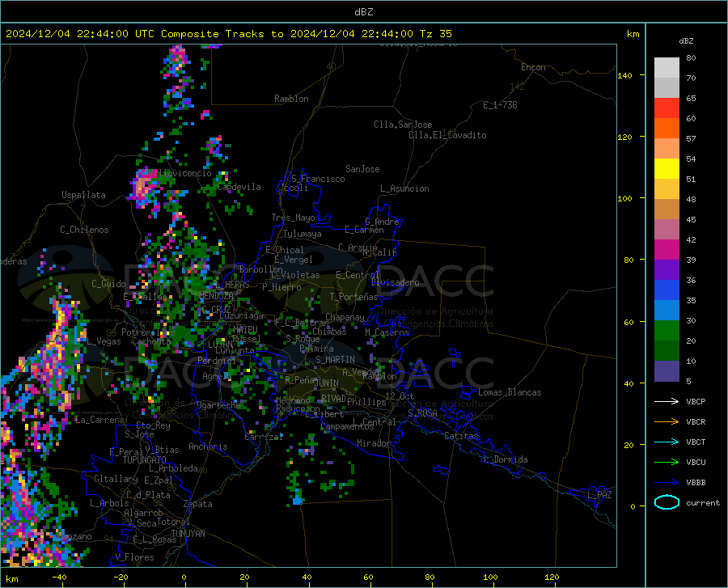Click the Encon map label

coord(533,67)
